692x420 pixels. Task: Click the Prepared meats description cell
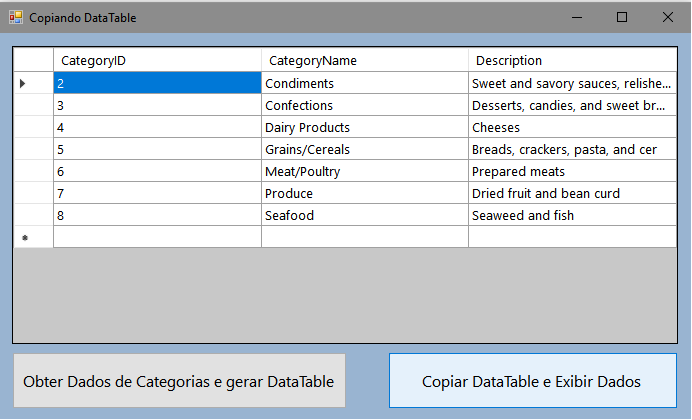[x=572, y=171]
